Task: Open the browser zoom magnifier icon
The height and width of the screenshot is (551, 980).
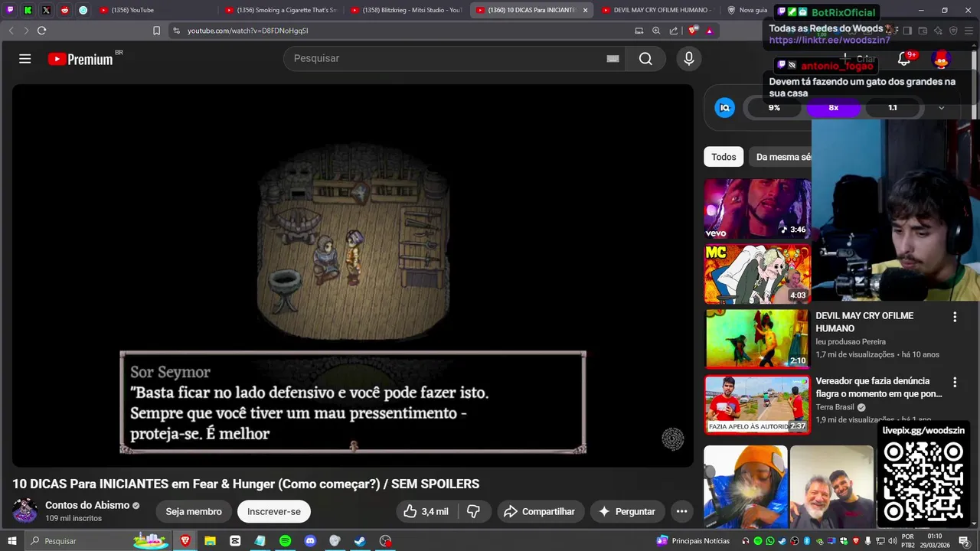Action: point(656,31)
